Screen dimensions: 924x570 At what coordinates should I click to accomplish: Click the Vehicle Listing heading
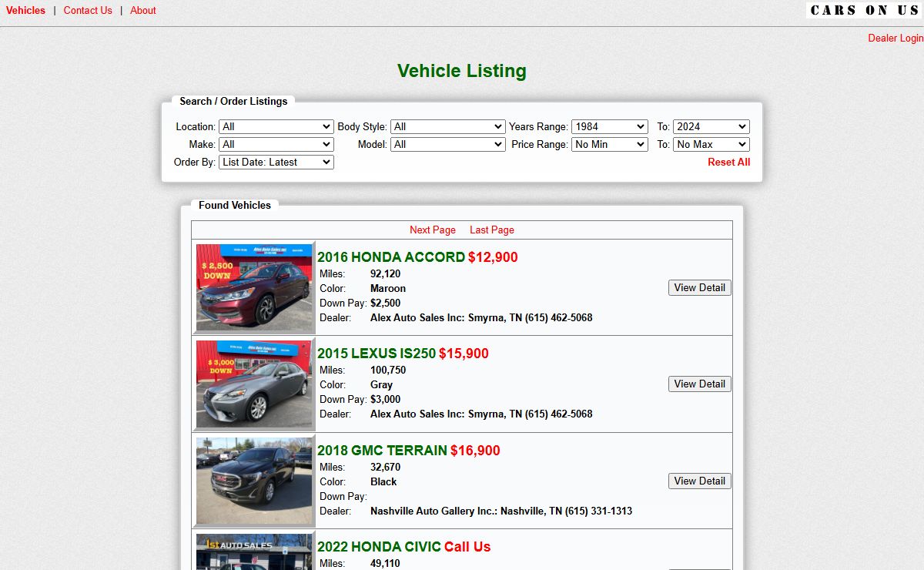[x=462, y=71]
